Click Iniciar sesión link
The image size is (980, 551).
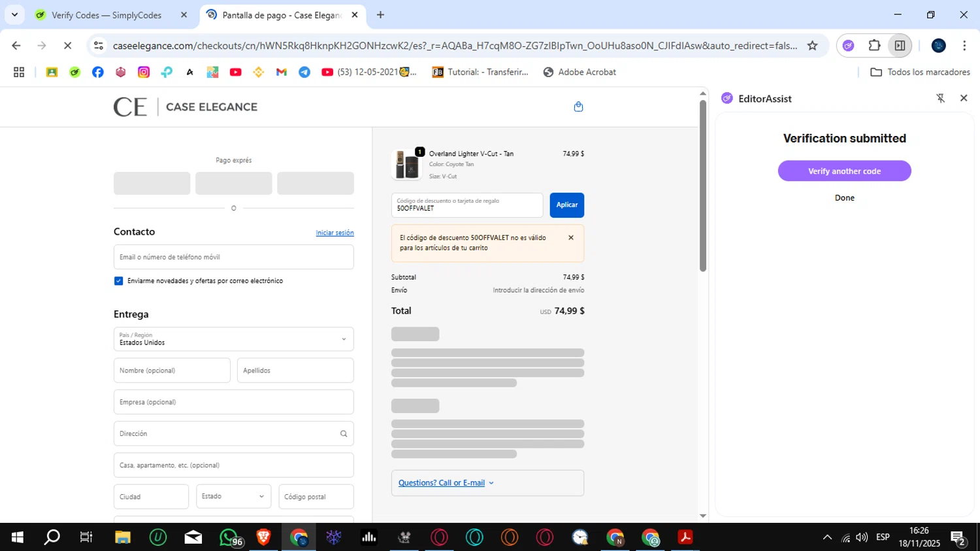coord(335,233)
